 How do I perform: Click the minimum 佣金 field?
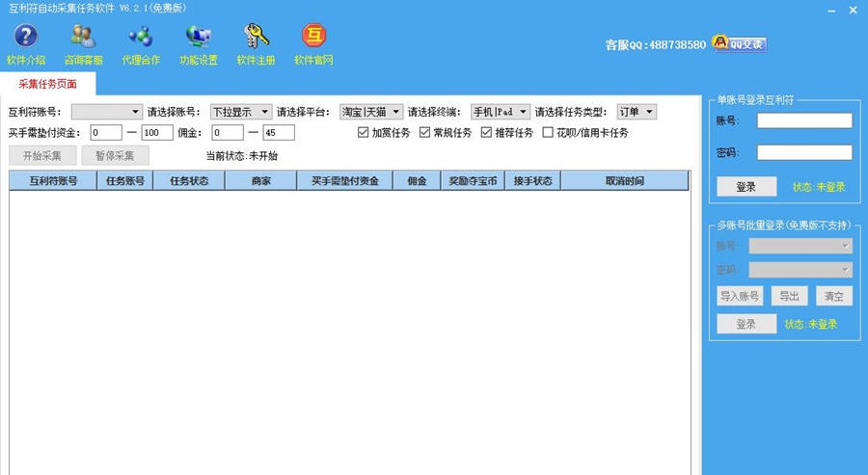(x=228, y=133)
